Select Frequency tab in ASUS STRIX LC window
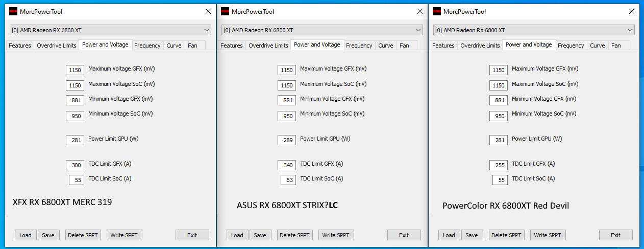The image size is (644, 249). [x=359, y=46]
